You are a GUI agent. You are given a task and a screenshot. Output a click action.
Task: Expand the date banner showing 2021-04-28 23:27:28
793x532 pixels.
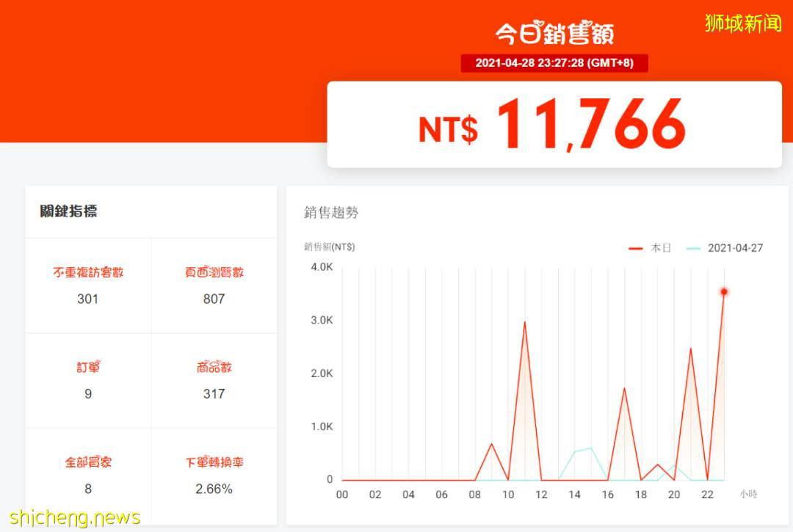(554, 63)
